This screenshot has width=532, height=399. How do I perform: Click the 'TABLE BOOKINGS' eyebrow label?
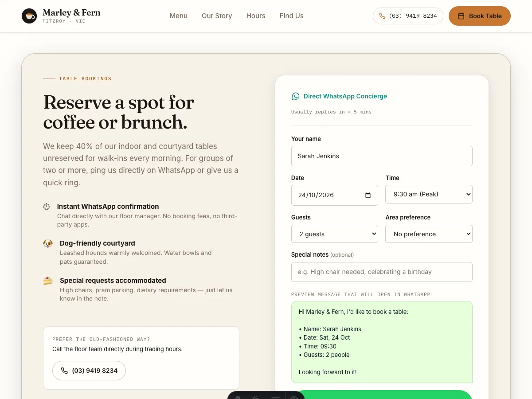[x=85, y=78]
